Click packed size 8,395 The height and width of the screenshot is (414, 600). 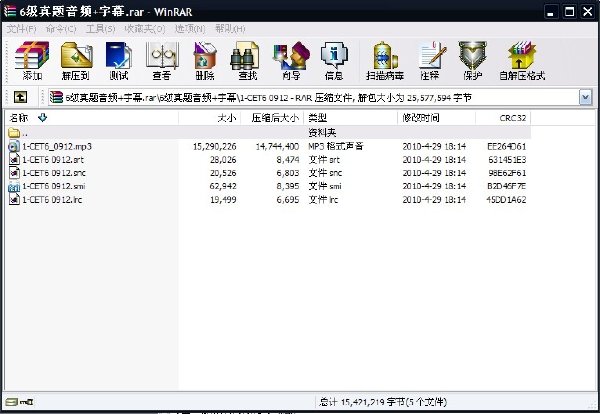(x=288, y=186)
